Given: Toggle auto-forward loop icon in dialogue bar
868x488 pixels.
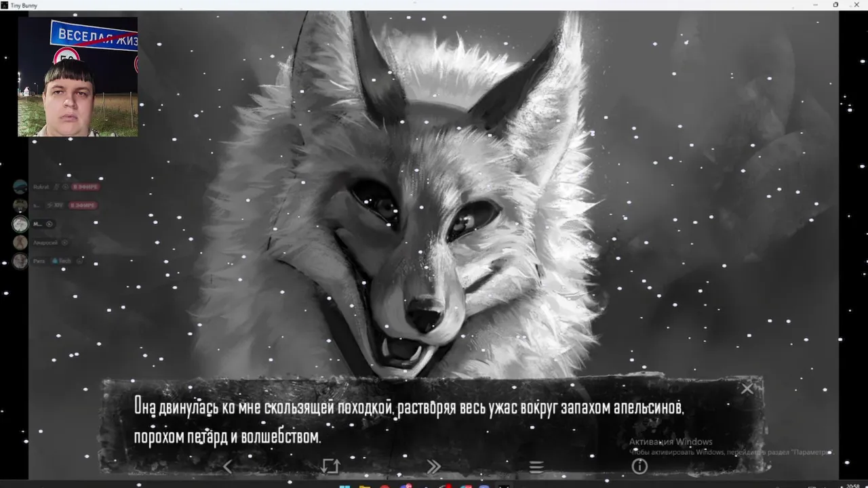Looking at the screenshot, I should point(330,466).
